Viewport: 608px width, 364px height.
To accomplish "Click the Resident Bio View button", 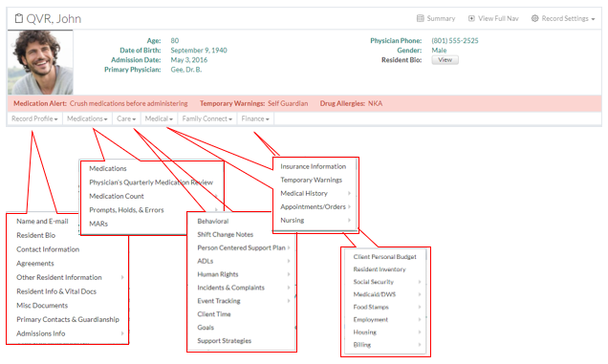I will tap(445, 59).
